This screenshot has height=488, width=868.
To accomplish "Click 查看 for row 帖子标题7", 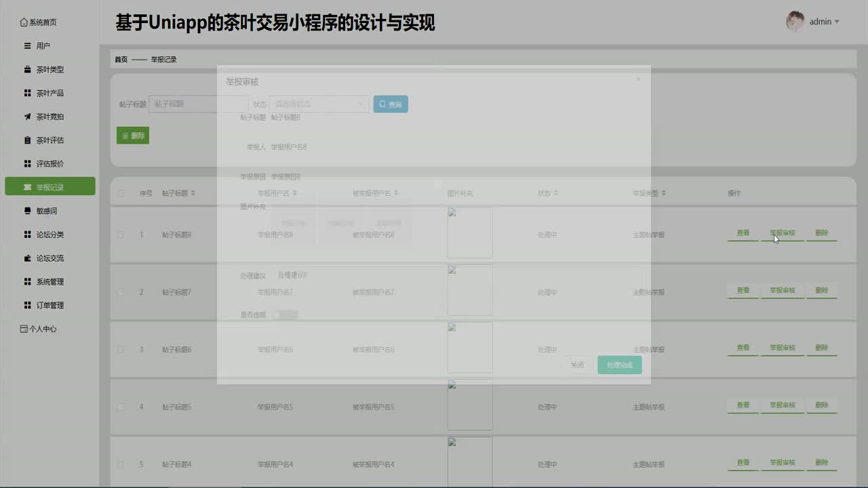I will coord(743,291).
